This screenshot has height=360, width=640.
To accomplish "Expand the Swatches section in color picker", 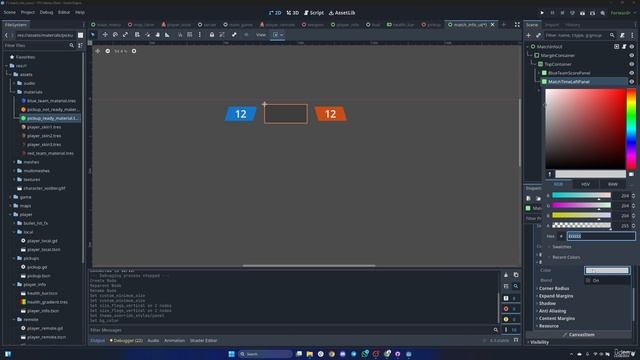I will [x=562, y=247].
